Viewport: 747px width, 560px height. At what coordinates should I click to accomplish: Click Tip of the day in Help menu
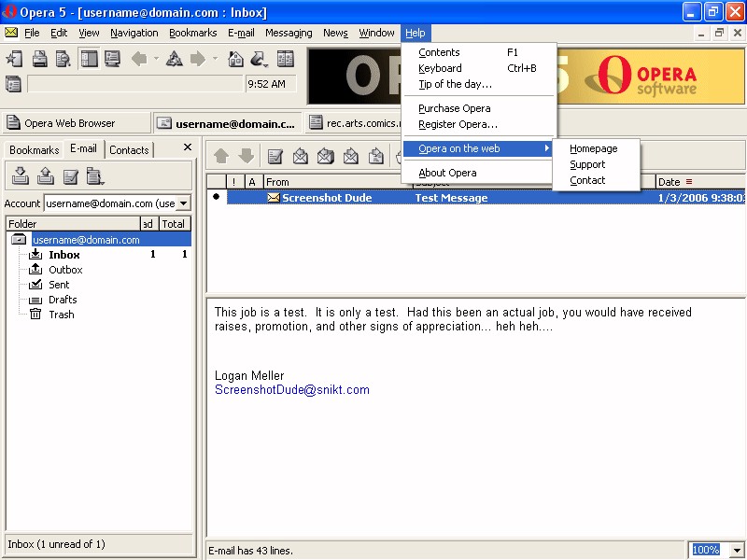click(479, 84)
